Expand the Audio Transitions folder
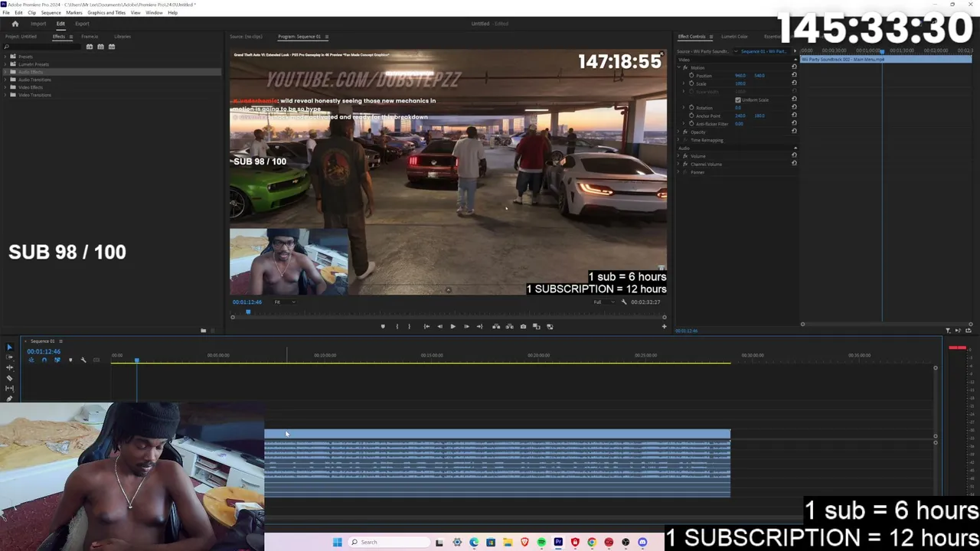The image size is (980, 551). point(5,80)
